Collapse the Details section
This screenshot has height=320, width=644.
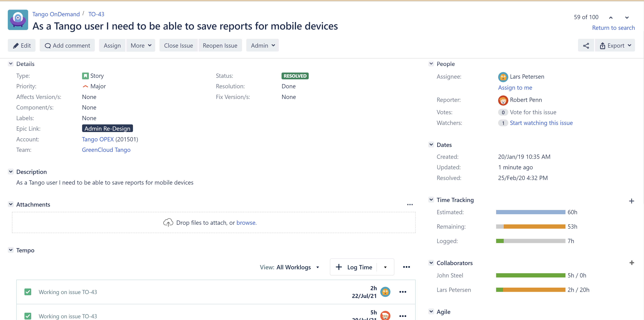tap(11, 64)
